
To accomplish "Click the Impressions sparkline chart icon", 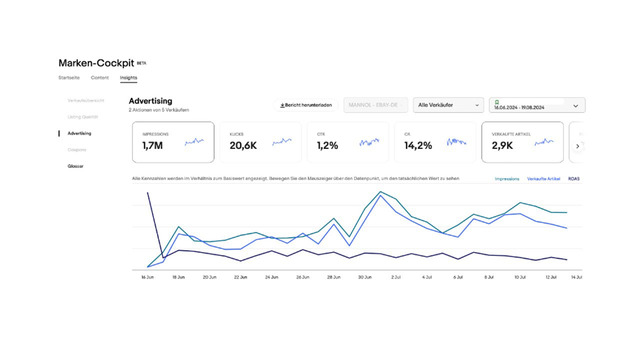I will 194,142.
